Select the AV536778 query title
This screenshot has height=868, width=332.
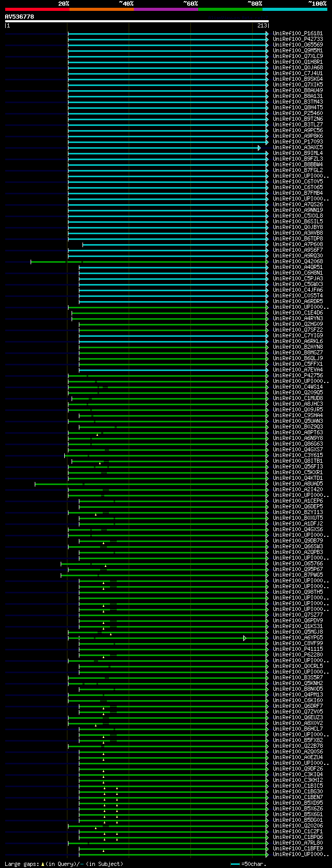click(x=20, y=17)
